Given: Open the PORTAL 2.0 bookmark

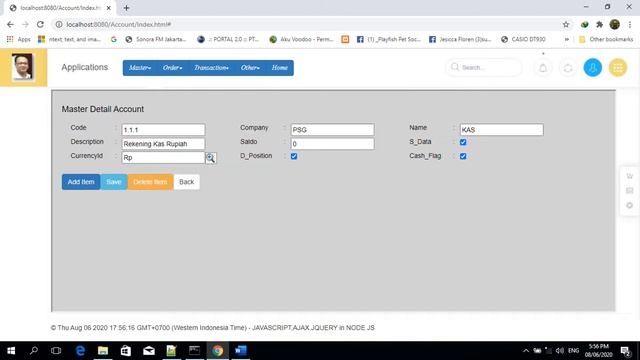Looking at the screenshot, I should (229, 39).
